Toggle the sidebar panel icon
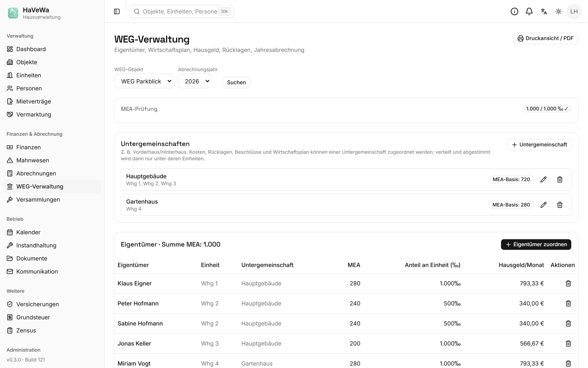The width and height of the screenshot is (588, 368). click(117, 11)
